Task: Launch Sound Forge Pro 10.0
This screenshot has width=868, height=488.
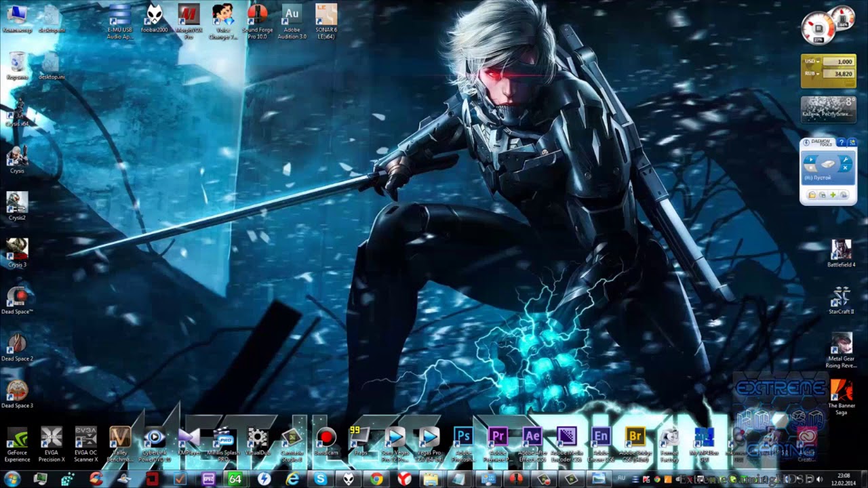Action: 258,20
